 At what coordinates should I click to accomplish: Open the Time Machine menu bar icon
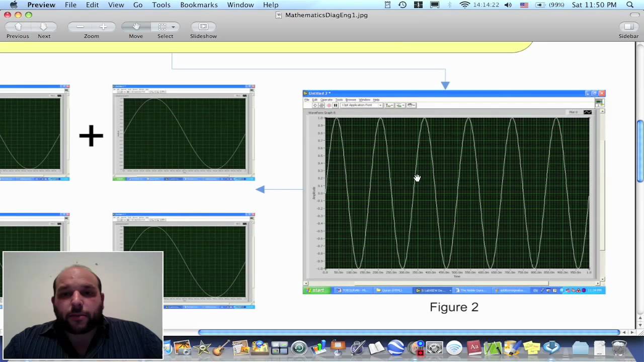(403, 5)
